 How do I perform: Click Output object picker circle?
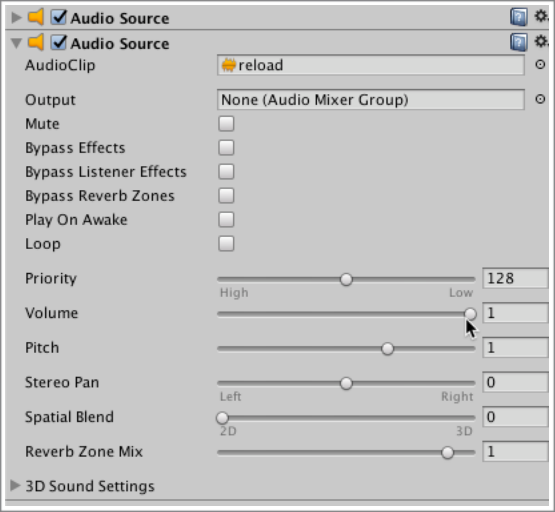pyautogui.click(x=540, y=99)
